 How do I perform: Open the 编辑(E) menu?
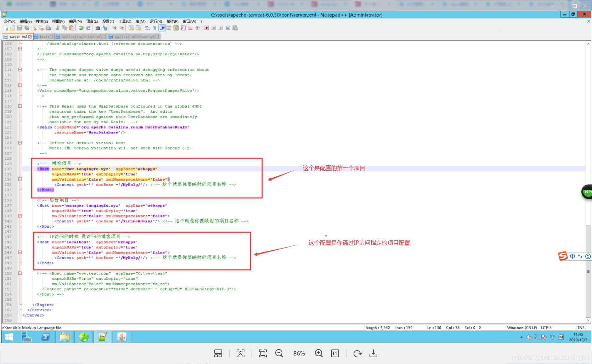[26, 21]
